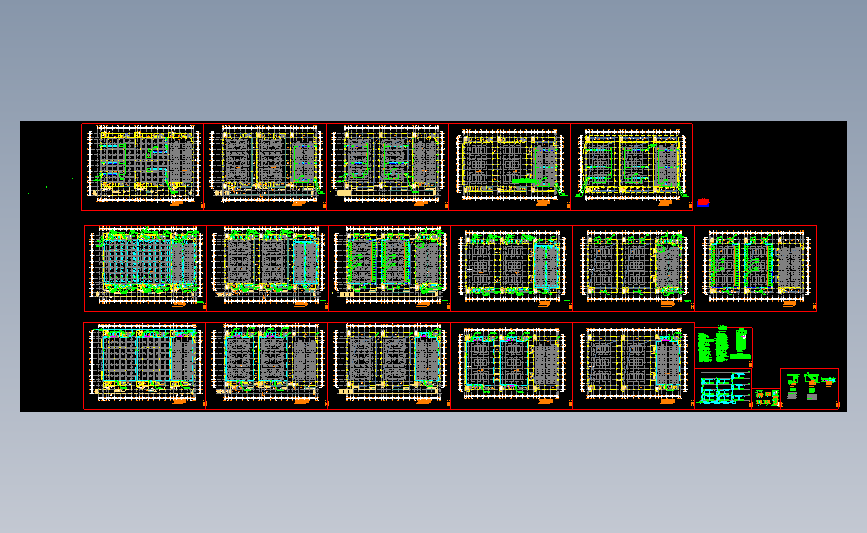Open the cyan piping system diagram sheet

point(723,389)
